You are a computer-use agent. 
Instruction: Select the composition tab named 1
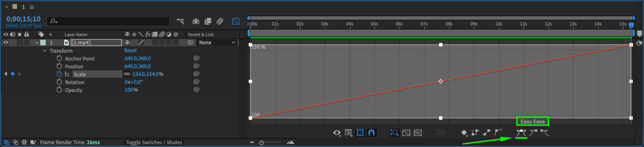23,7
